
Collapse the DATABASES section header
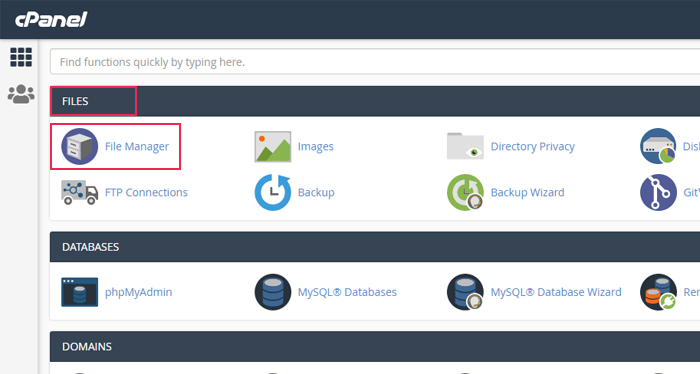[x=375, y=247]
